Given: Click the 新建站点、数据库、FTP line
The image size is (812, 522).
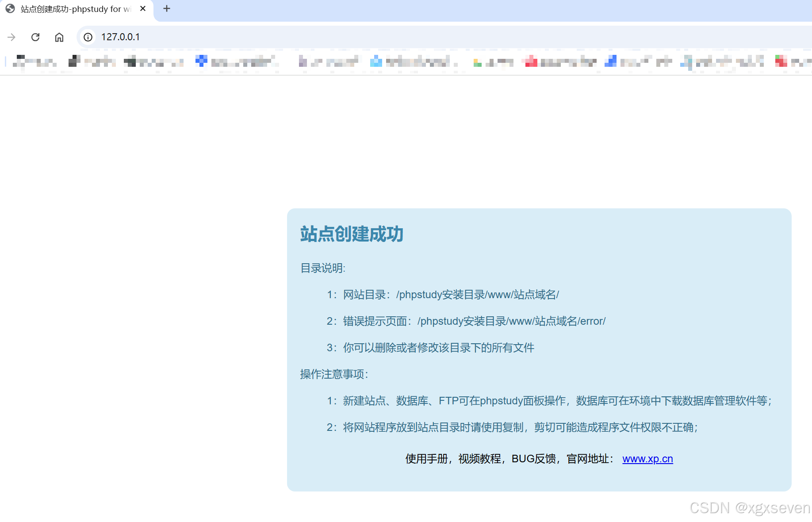Looking at the screenshot, I should [549, 401].
